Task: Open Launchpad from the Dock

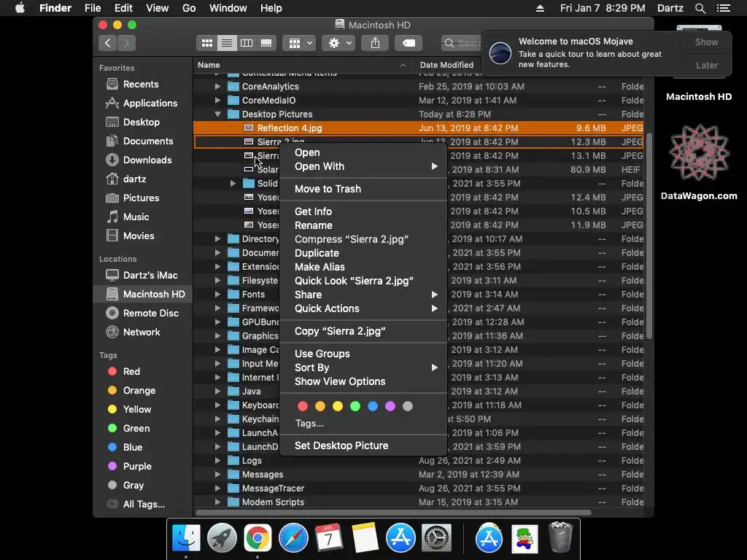Action: (222, 539)
